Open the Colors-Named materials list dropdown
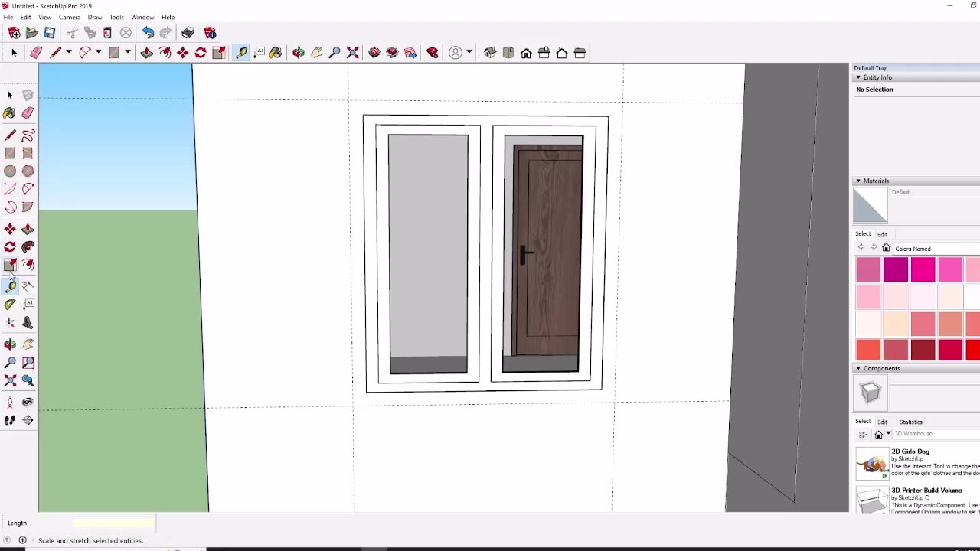 [936, 249]
